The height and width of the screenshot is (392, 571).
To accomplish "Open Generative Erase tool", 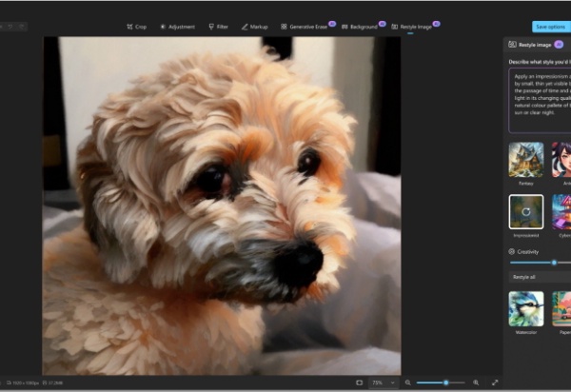I will tap(303, 27).
